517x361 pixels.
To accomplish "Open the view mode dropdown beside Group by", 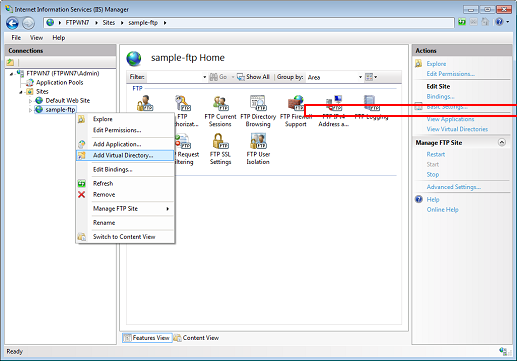I will (371, 77).
